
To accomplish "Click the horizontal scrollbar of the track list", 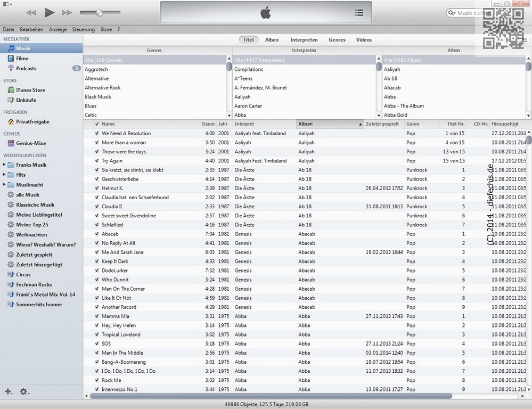I will [271, 396].
